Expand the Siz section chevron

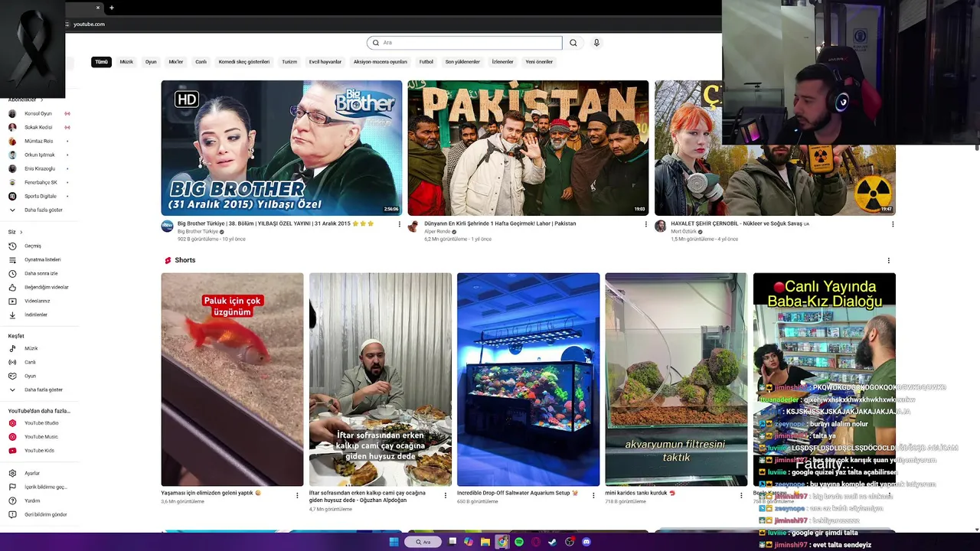tap(21, 232)
